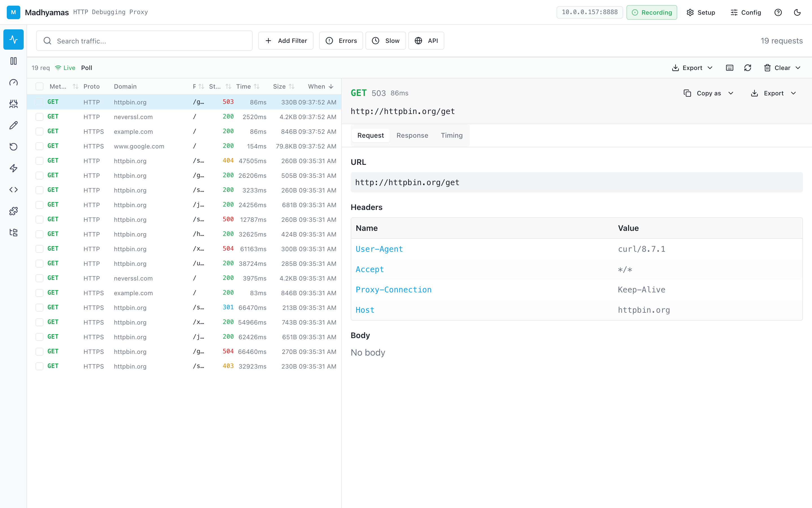Viewport: 812px width, 508px height.
Task: Open the pencil edit sidebar icon
Action: pos(14,125)
